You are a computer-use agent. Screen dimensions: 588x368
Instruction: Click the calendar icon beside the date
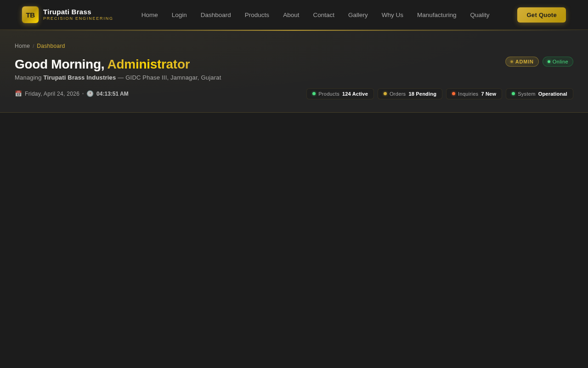coord(18,94)
